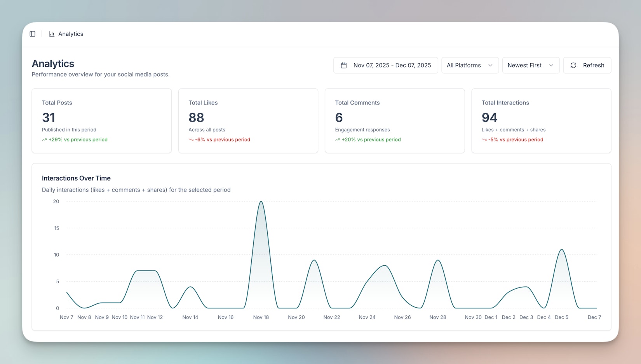Click the Total Interactions card
This screenshot has width=641, height=364.
541,120
